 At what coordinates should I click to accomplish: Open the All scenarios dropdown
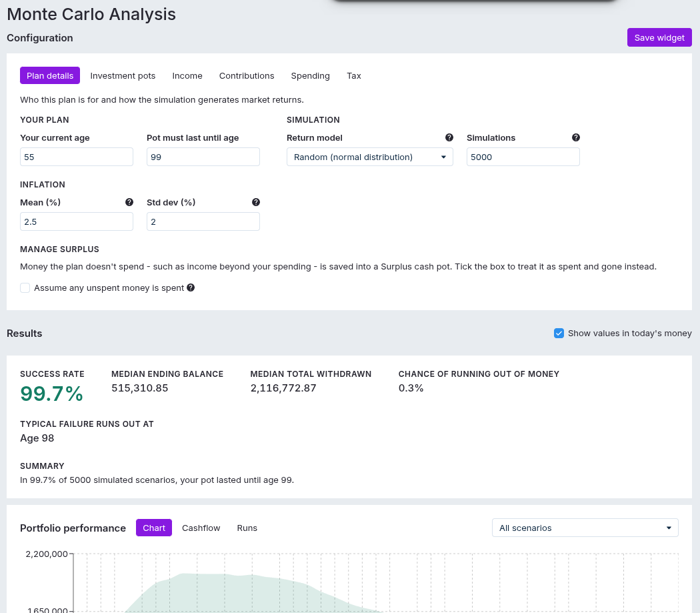click(x=585, y=528)
